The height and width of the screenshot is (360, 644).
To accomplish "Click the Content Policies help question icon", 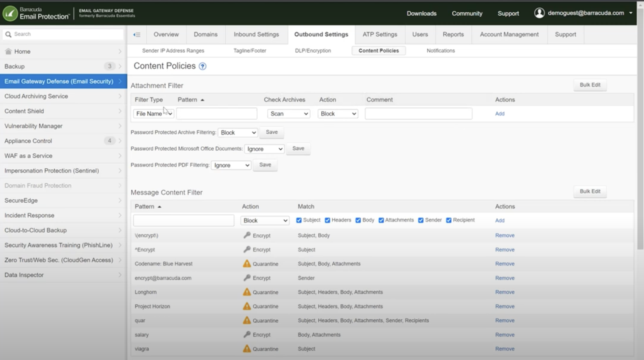I will click(202, 66).
